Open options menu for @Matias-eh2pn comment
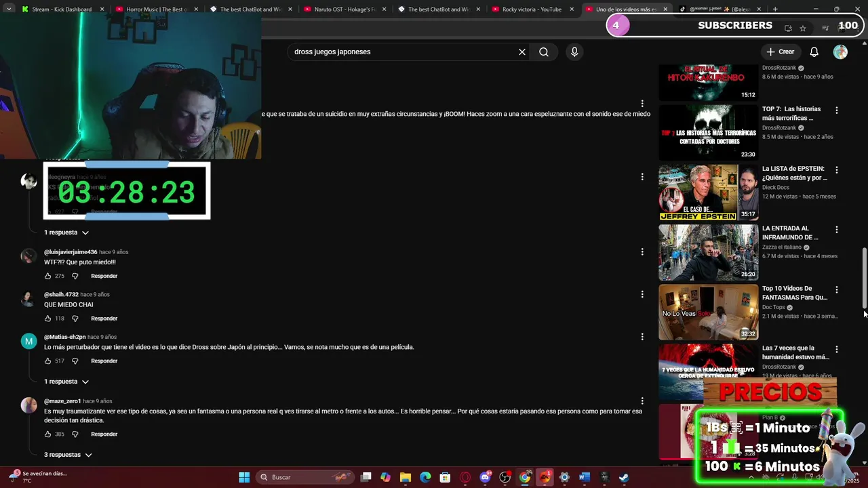Screen dimensions: 868x488 point(642,336)
